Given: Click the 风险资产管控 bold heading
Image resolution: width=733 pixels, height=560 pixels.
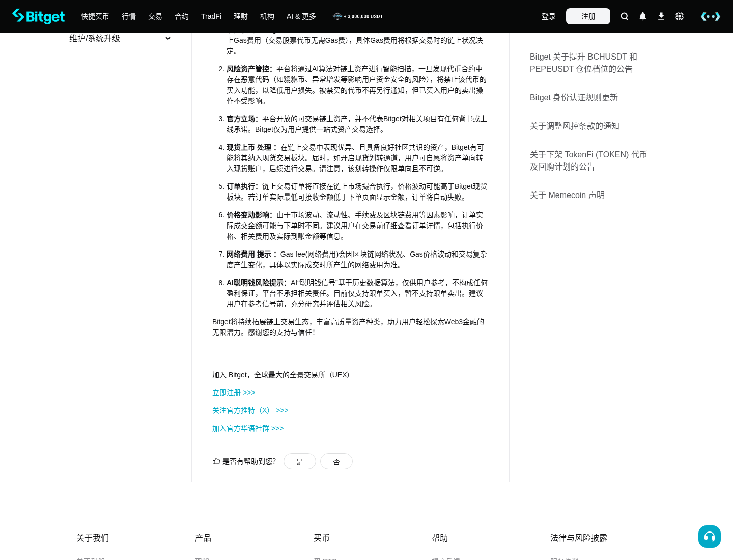Looking at the screenshot, I should pos(250,69).
